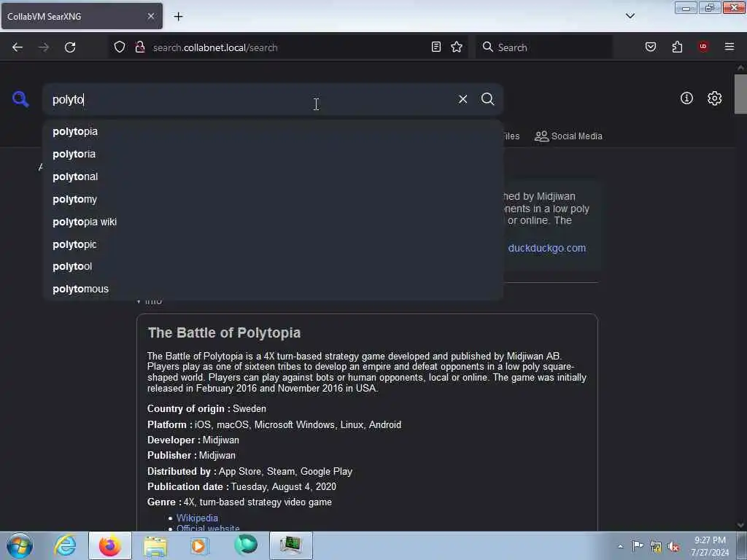Click the page vertical scrollbar thumb

[740, 94]
